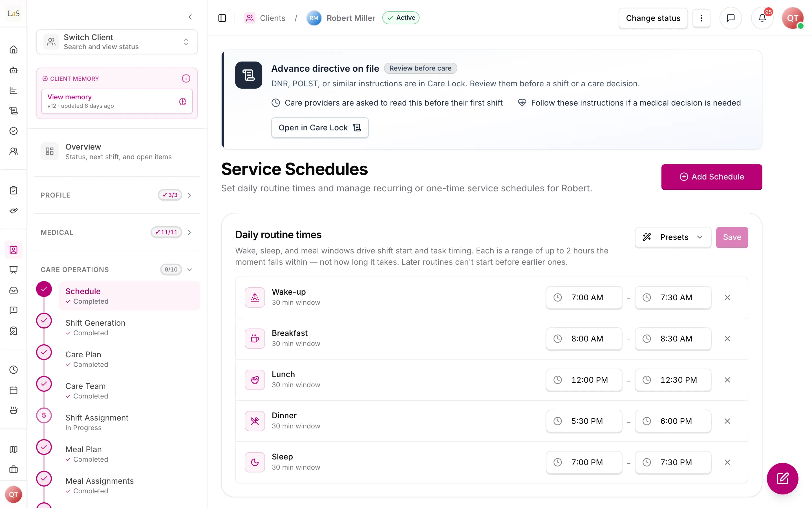The width and height of the screenshot is (812, 508).
Task: Open the chat messages icon
Action: click(x=731, y=18)
